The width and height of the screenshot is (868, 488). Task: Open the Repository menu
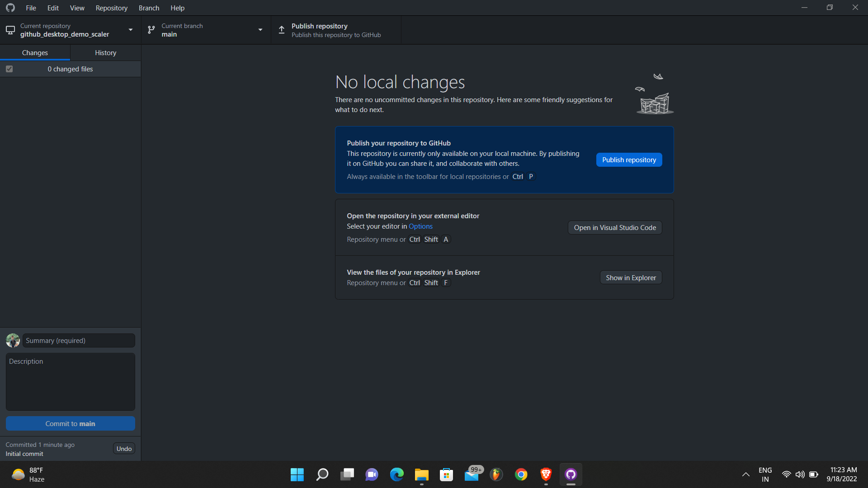(x=111, y=8)
